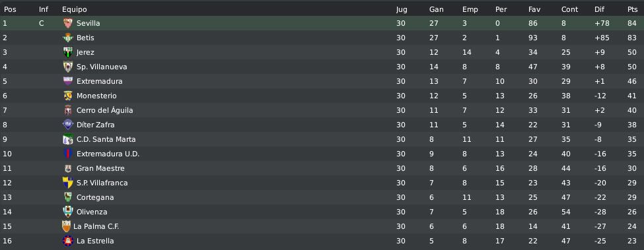Click the Betis club crest icon
The image size is (644, 250).
(x=68, y=38)
